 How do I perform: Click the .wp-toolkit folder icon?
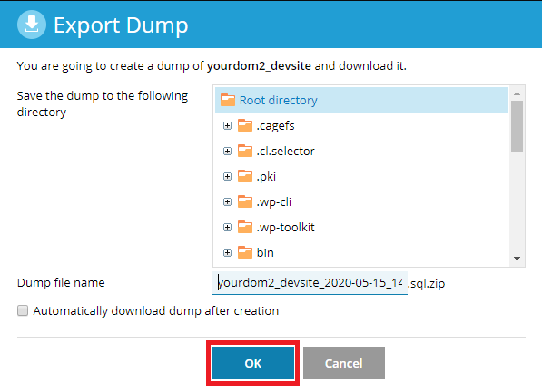click(x=245, y=227)
